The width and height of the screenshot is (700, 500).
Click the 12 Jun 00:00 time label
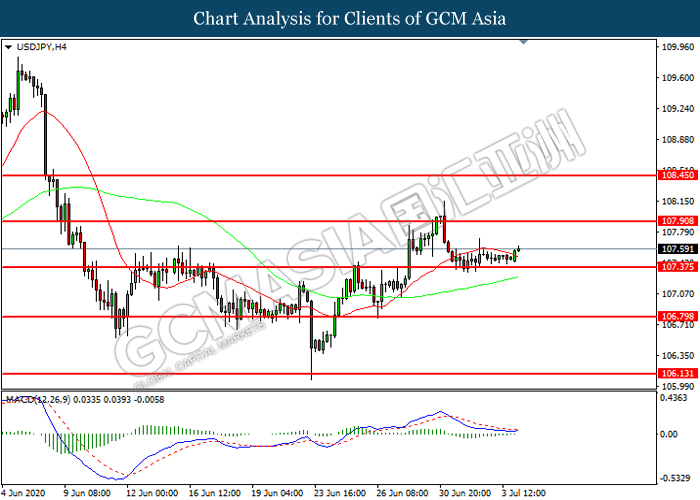(x=152, y=493)
